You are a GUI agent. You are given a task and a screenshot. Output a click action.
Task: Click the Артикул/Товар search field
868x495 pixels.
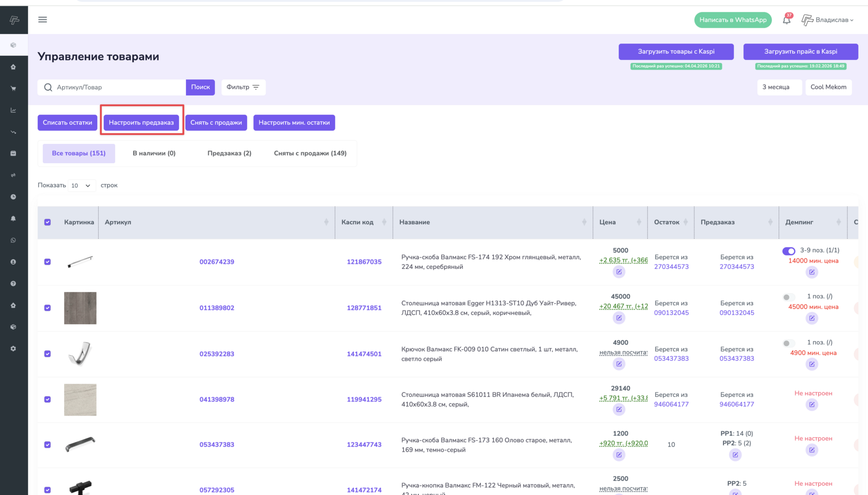click(118, 87)
